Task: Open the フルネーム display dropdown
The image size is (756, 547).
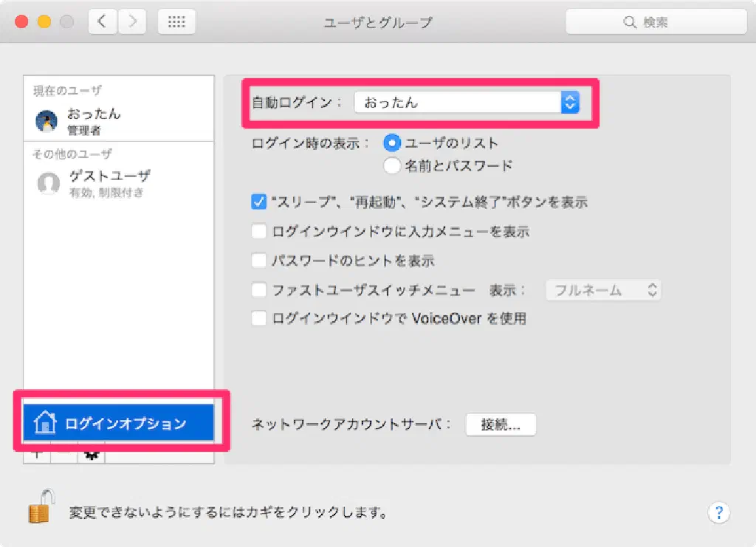Action: click(602, 290)
